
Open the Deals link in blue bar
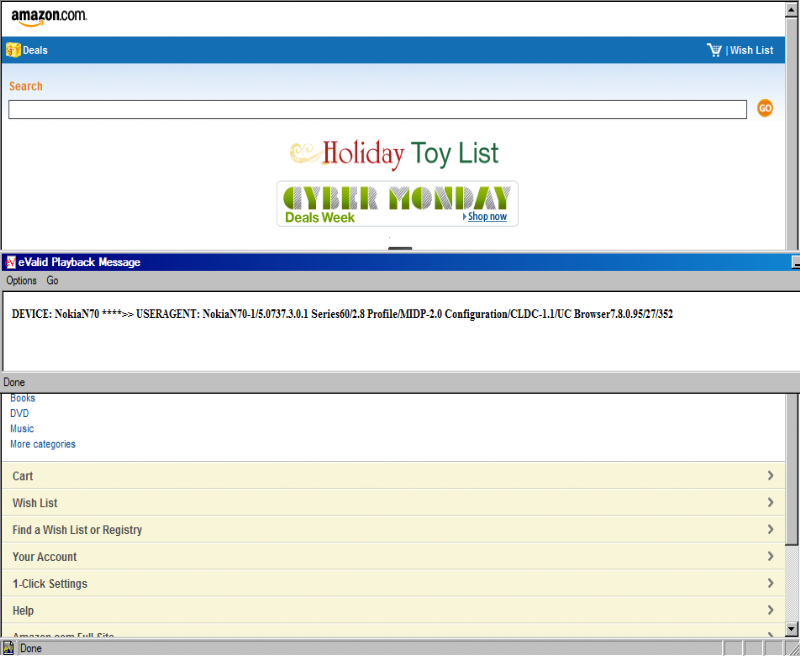[35, 50]
